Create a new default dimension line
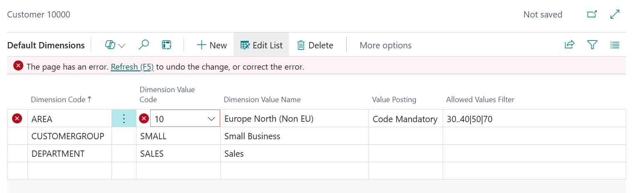 tap(212, 45)
